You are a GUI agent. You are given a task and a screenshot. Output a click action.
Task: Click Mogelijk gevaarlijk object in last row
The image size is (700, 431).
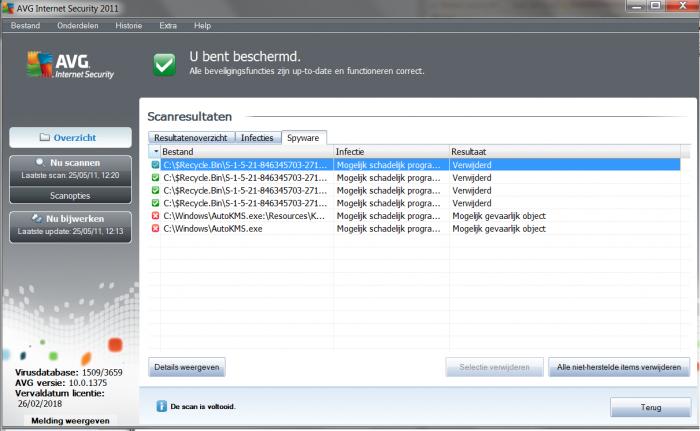(499, 229)
